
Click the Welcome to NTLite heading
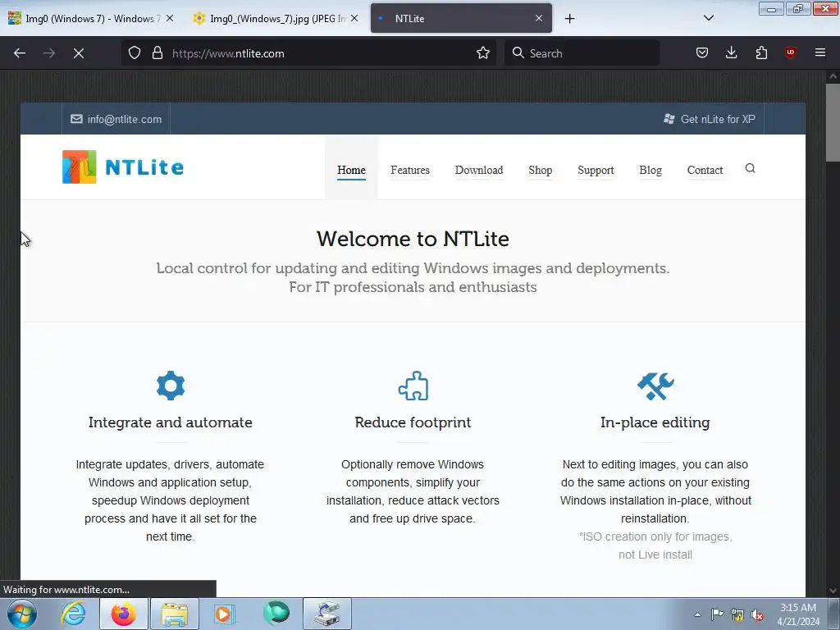[x=413, y=239]
